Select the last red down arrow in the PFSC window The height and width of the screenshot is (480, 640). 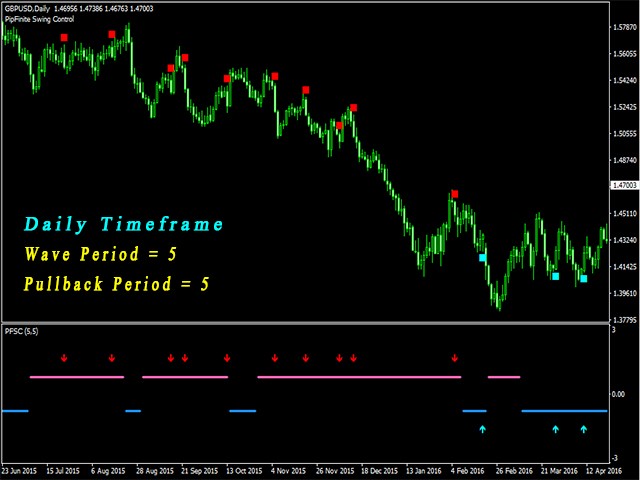point(455,358)
